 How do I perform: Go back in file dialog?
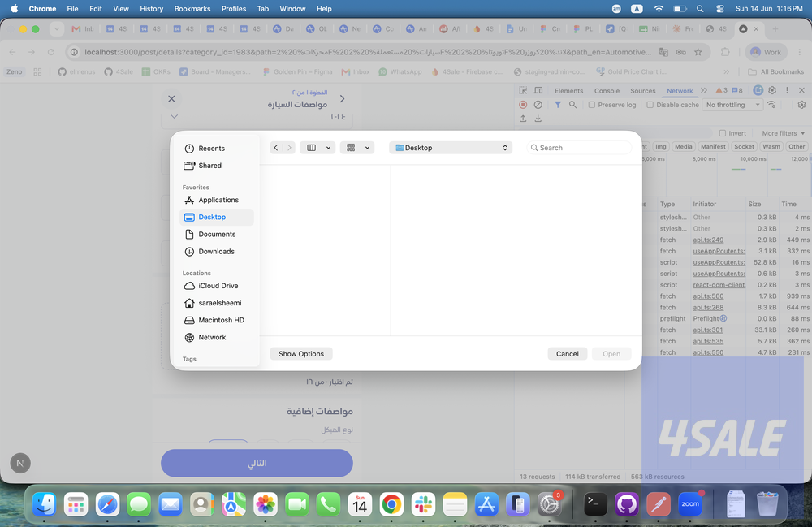276,148
